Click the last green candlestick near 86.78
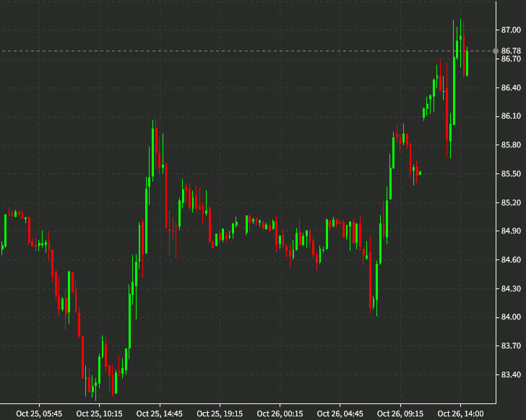 [467, 63]
